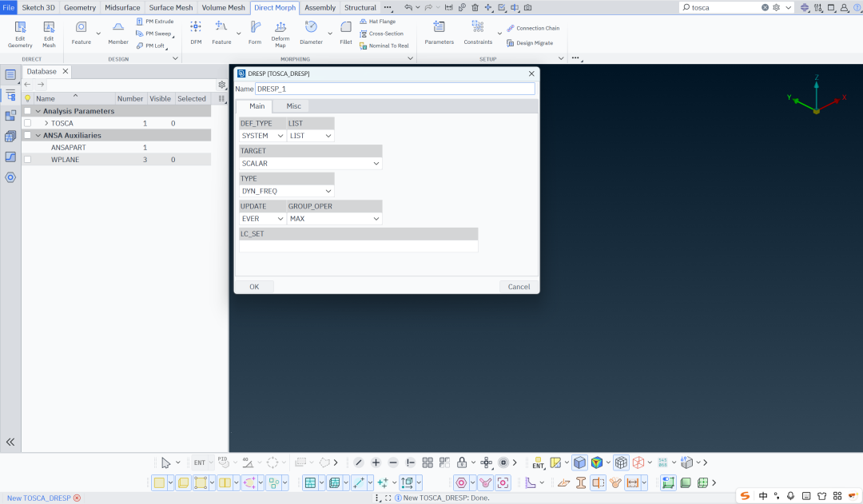Open the Geometry ribbon tab
Viewport: 863px width, 504px height.
point(80,8)
